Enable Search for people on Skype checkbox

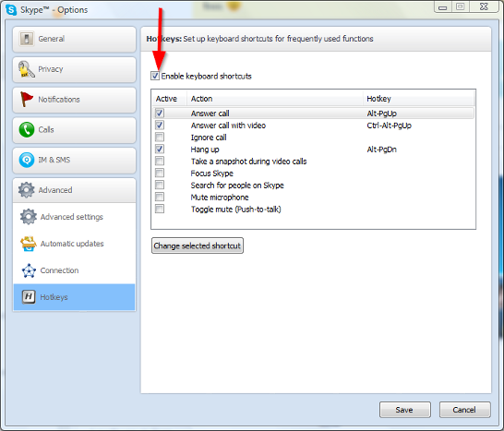pos(160,185)
